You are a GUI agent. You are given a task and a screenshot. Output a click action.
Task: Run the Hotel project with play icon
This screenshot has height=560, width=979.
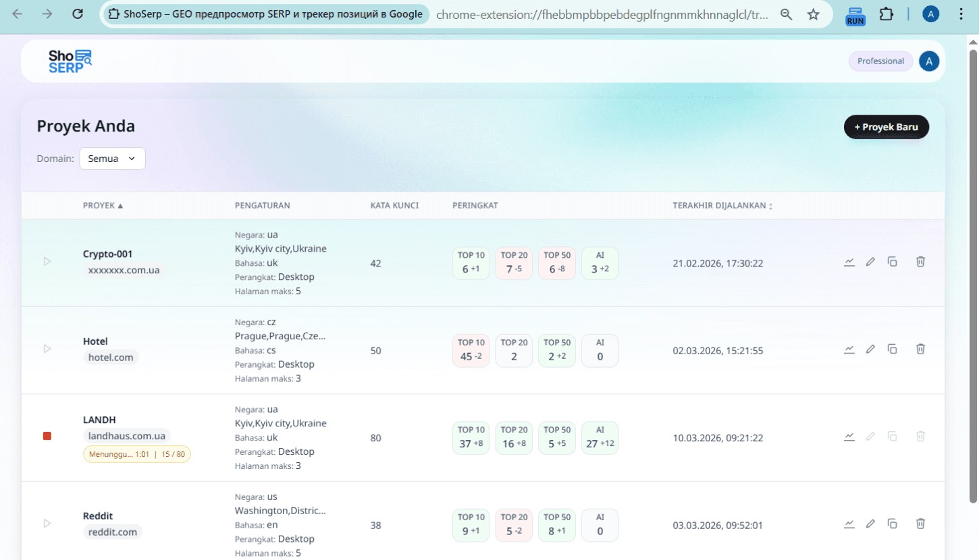click(x=47, y=349)
